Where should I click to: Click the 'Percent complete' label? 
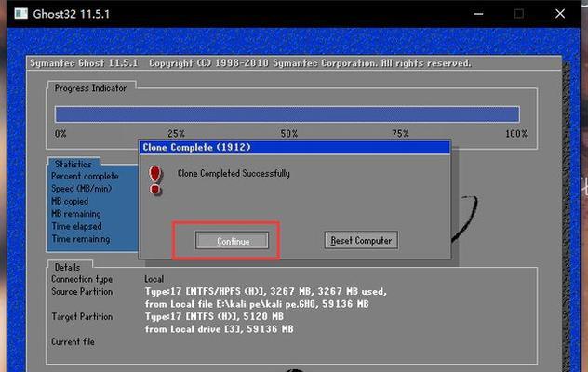click(x=85, y=176)
